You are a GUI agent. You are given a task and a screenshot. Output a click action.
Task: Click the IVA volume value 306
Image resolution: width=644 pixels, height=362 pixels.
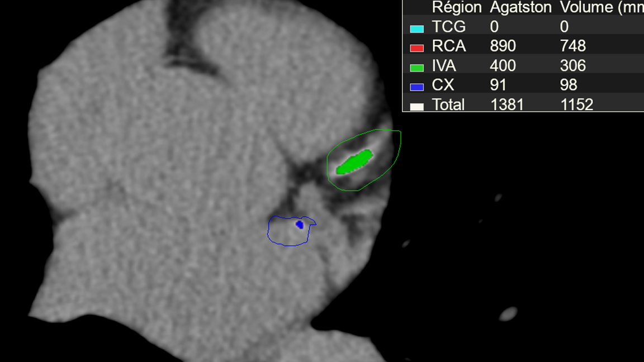(573, 66)
